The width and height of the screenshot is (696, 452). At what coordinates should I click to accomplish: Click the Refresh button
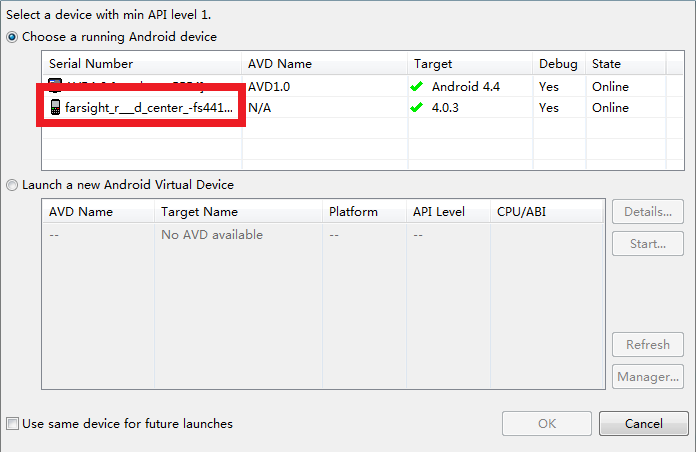[x=648, y=345]
